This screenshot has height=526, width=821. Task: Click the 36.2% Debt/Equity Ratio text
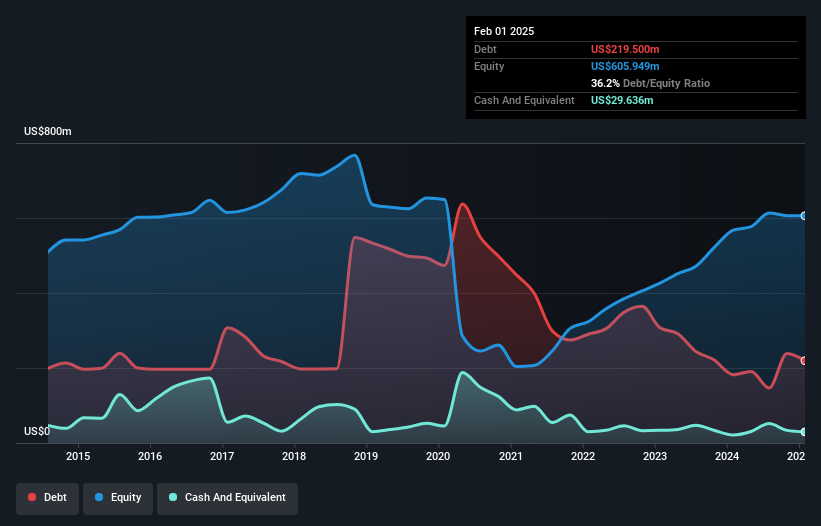point(650,83)
